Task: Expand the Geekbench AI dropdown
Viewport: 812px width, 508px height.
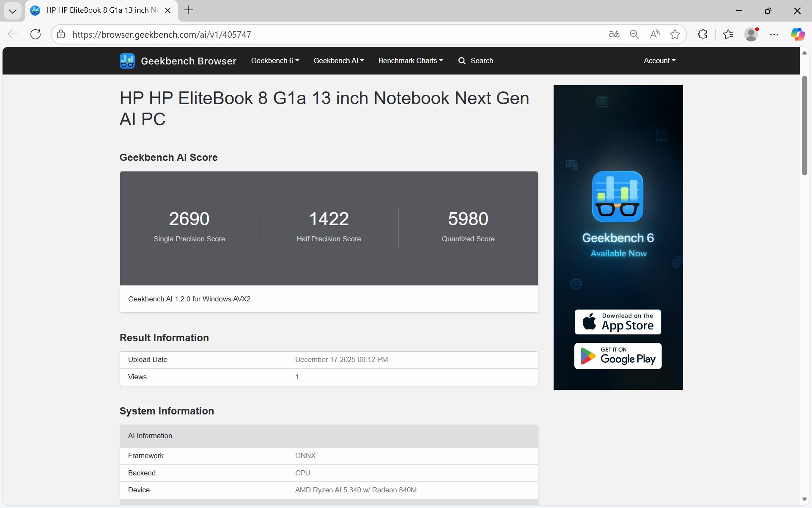Action: coord(338,61)
